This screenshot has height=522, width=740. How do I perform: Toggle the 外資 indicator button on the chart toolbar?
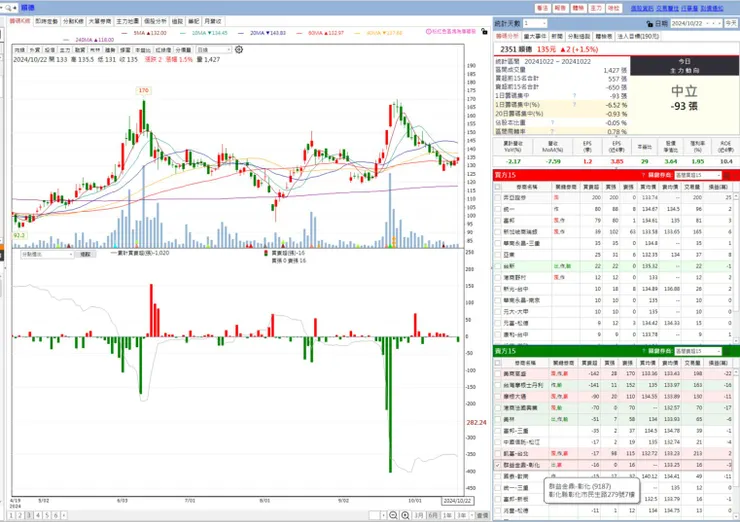click(34, 50)
